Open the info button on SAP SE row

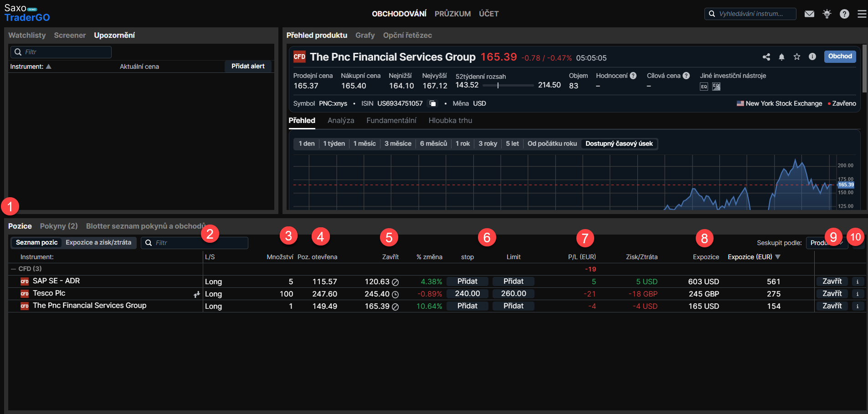[x=858, y=281]
